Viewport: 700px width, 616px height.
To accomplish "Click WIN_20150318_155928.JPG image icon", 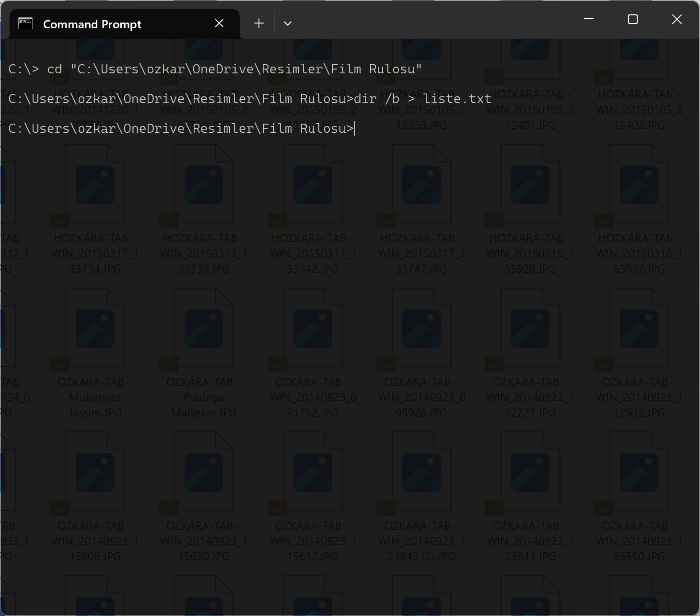I will point(530,185).
